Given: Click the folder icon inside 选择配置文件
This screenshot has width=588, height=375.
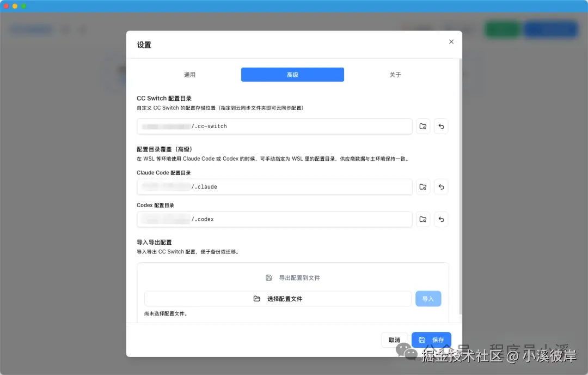Looking at the screenshot, I should pyautogui.click(x=256, y=298).
